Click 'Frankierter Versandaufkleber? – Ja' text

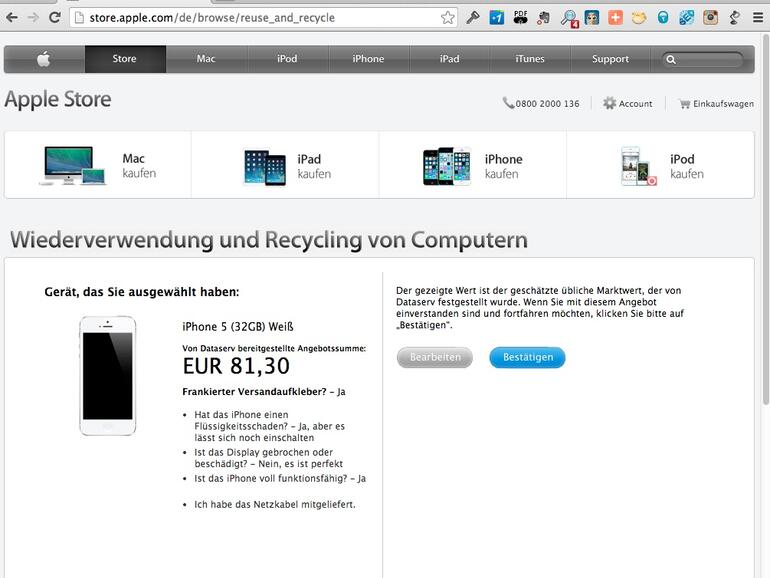click(264, 391)
